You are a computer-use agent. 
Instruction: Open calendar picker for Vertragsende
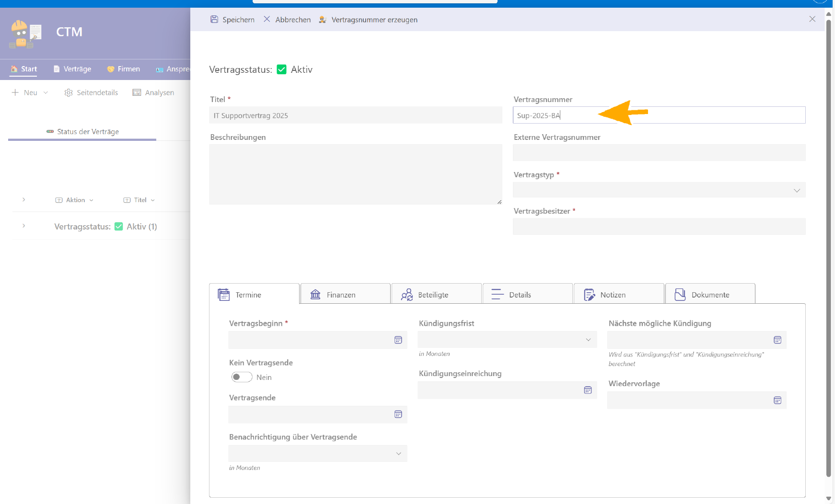(398, 414)
